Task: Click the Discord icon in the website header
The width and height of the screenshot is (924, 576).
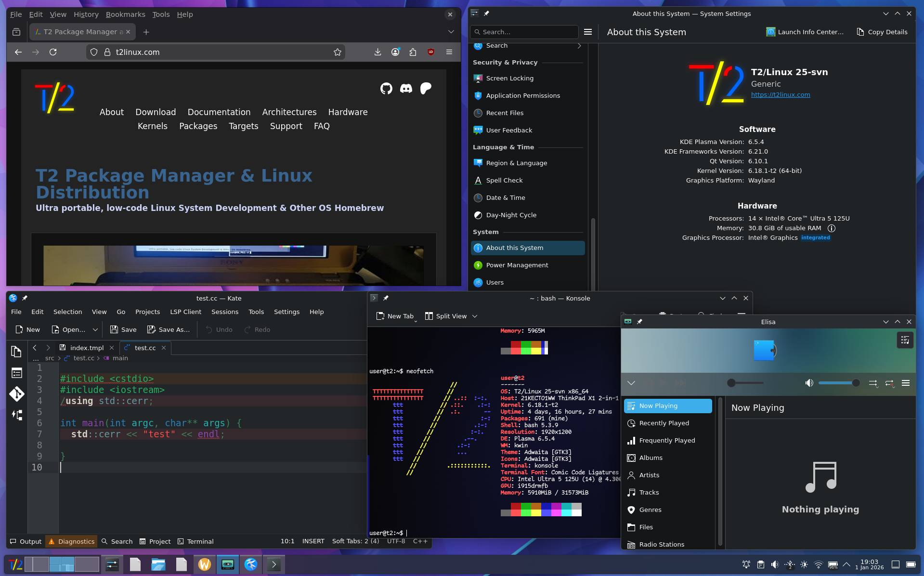Action: click(x=406, y=89)
